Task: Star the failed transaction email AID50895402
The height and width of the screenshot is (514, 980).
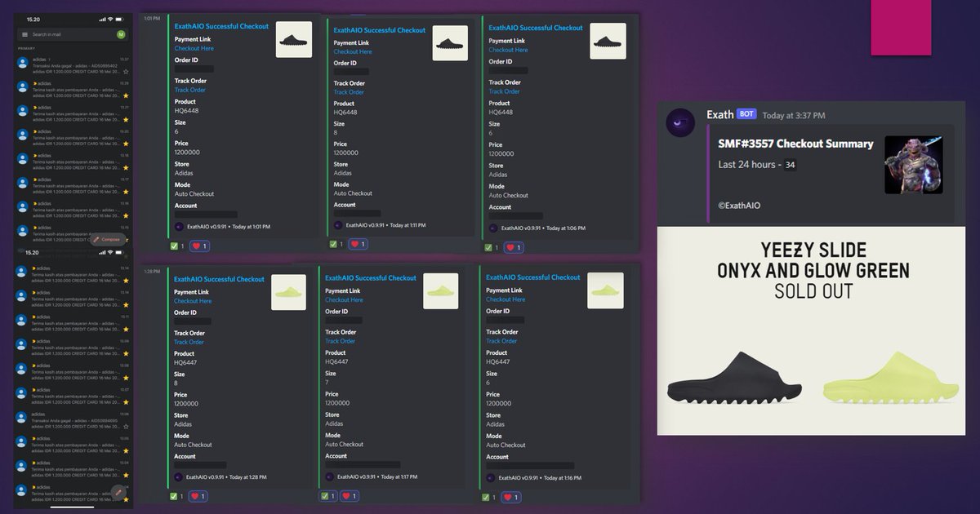Action: coord(125,72)
